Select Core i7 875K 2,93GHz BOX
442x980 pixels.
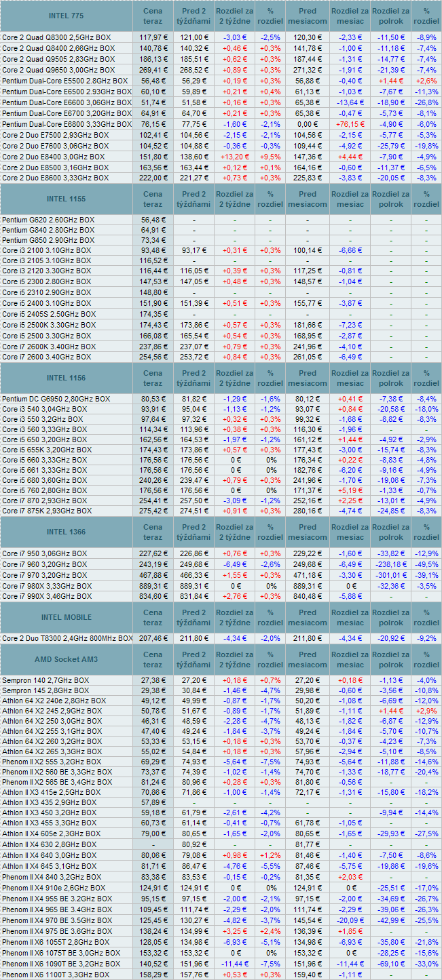[47, 511]
